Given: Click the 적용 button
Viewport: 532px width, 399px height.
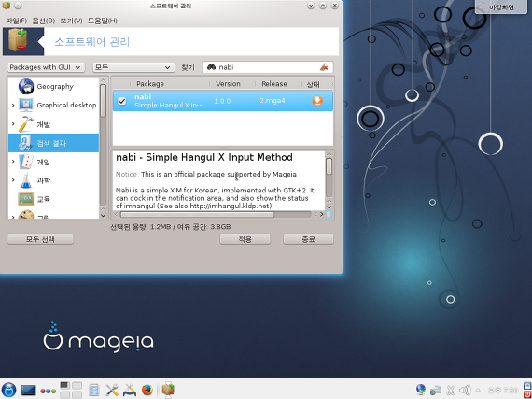Looking at the screenshot, I should [x=245, y=239].
